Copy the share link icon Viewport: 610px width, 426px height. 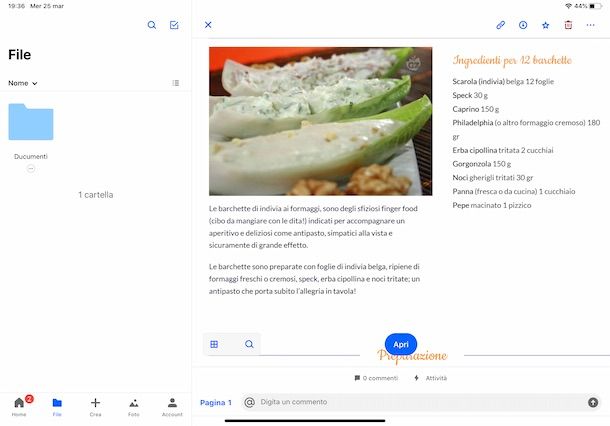[501, 25]
